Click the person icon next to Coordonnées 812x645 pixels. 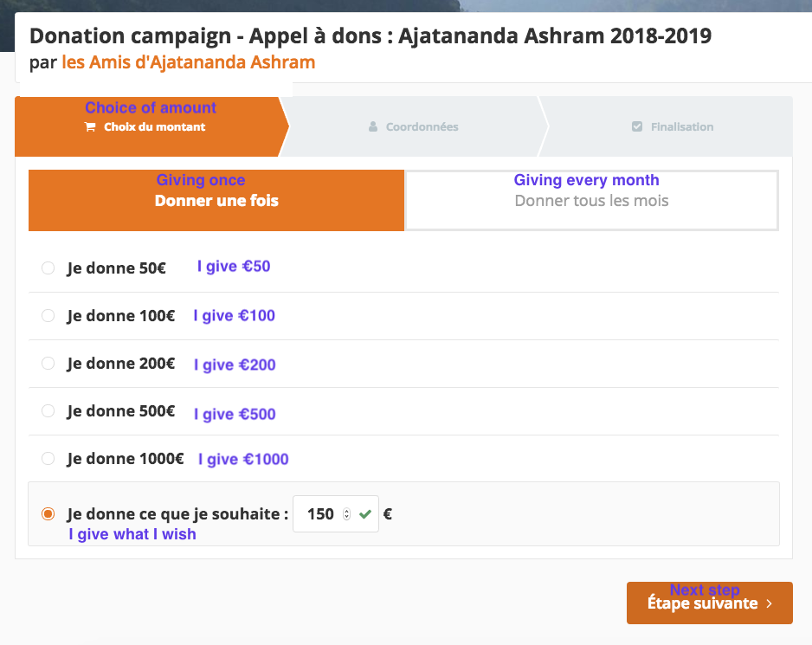pos(373,126)
